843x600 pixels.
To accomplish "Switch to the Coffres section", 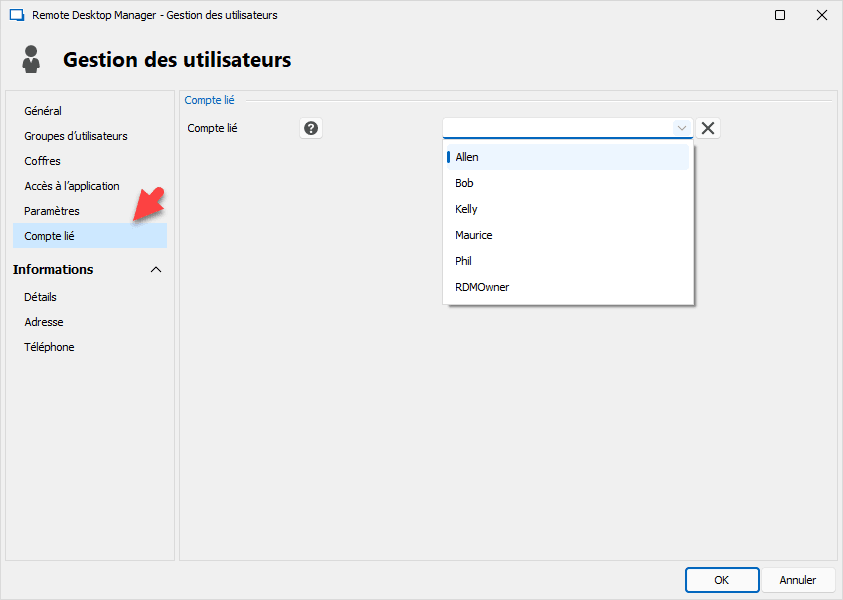I will 42,161.
